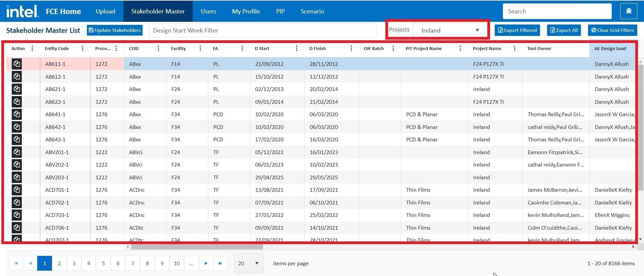Click the horizontal scrollbar of the grid
The image size is (644, 276).
pyautogui.click(x=197, y=247)
